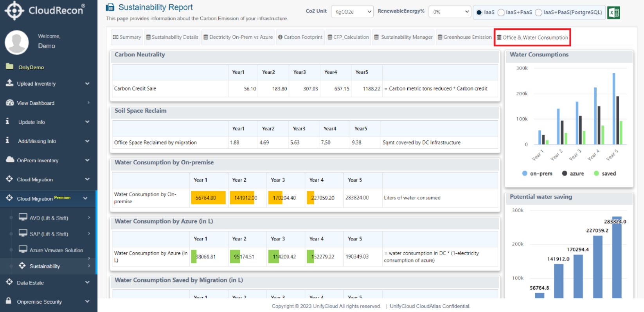Screen dimensions: 644x312
Task: Open the Sustainability Manager tab
Action: 403,37
